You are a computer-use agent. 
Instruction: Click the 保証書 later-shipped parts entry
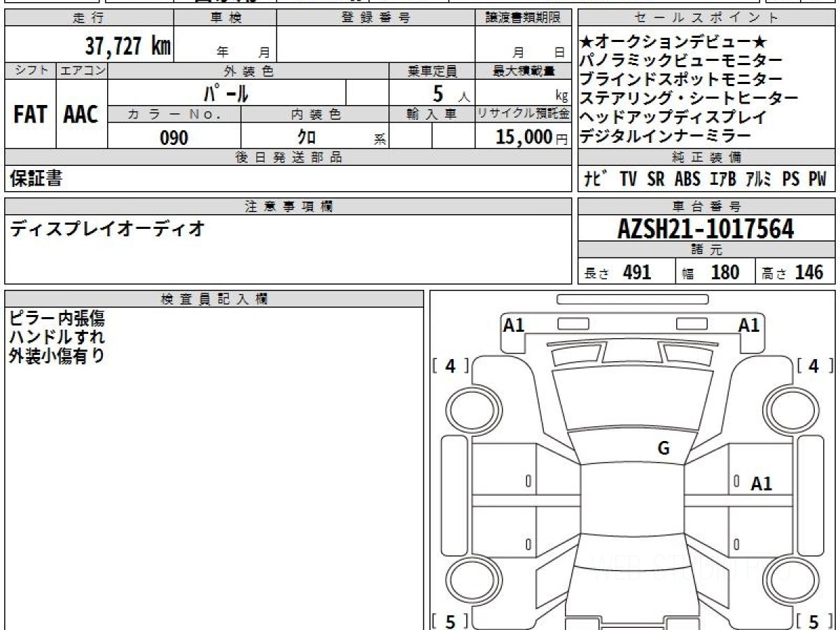pos(36,179)
